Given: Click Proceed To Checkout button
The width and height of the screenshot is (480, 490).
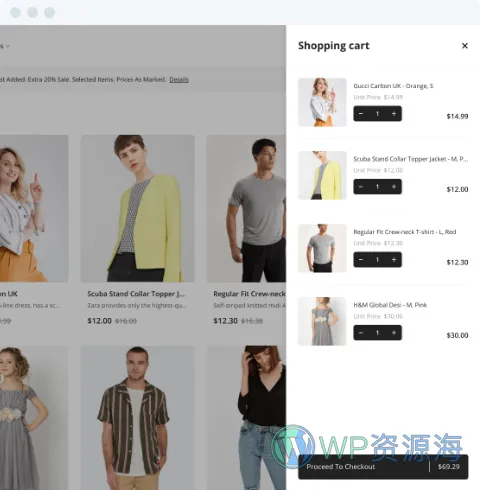Looking at the screenshot, I should coord(383,467).
